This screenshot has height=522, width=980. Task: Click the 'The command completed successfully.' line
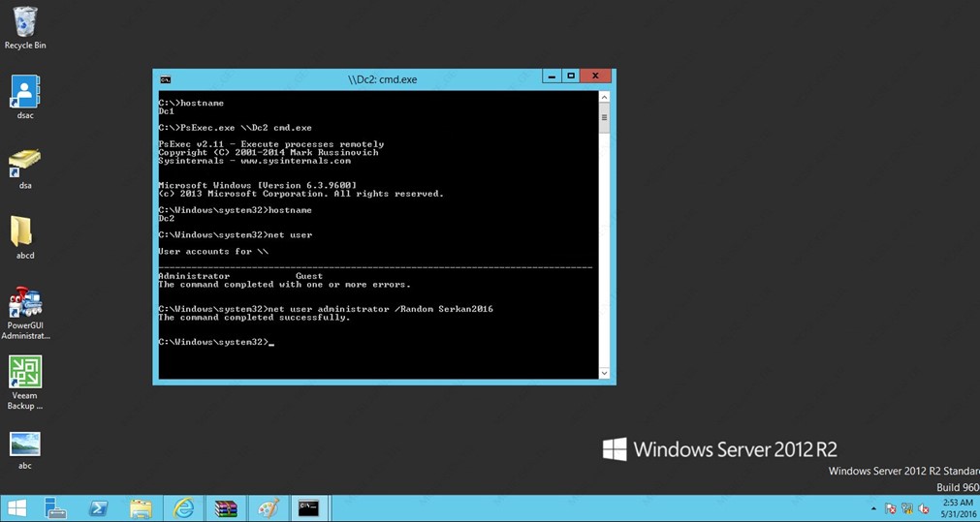tap(254, 318)
